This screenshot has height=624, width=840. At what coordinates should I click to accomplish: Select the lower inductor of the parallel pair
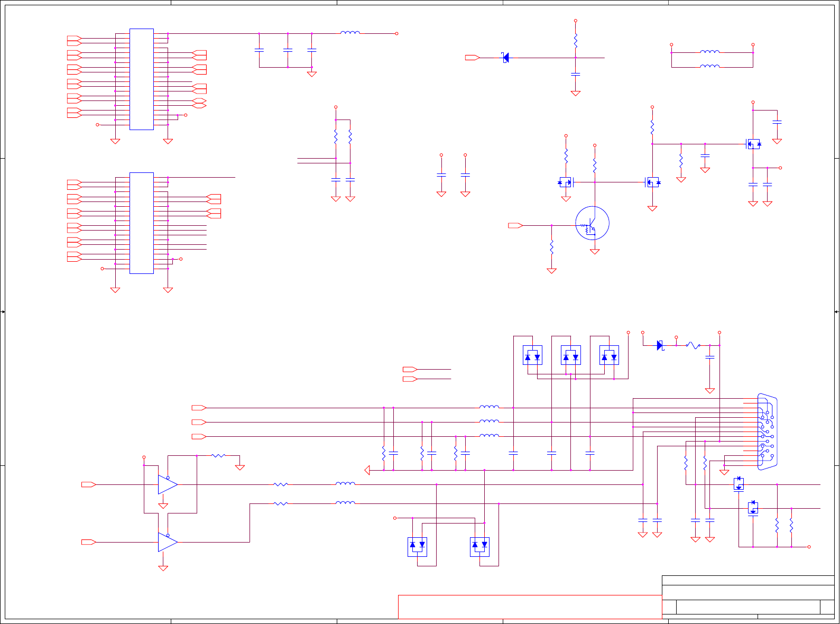(709, 66)
